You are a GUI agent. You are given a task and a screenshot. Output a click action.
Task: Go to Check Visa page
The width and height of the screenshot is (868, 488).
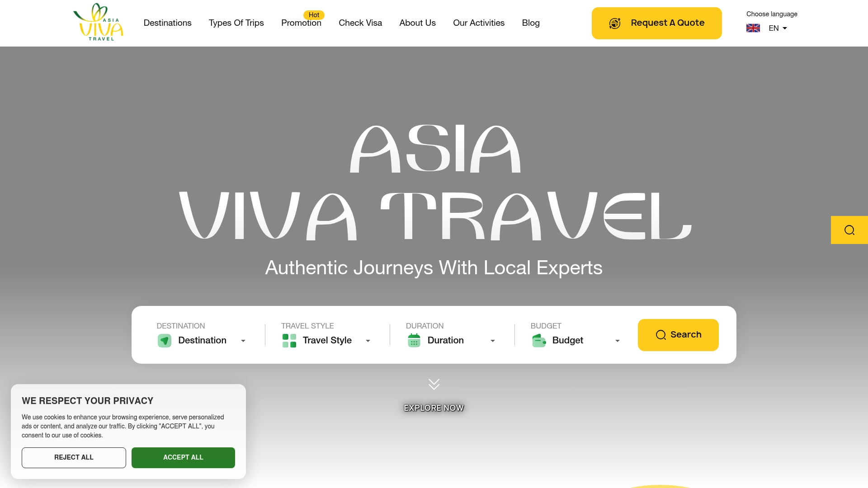360,23
